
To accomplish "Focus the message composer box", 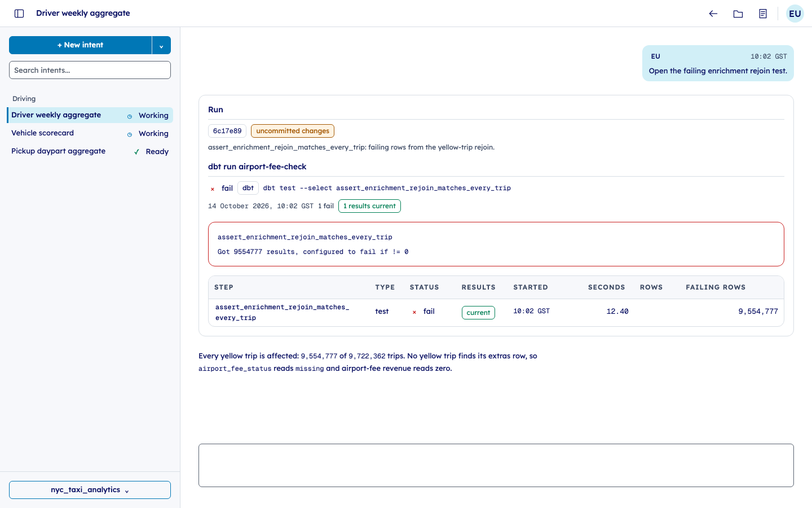I will (496, 465).
